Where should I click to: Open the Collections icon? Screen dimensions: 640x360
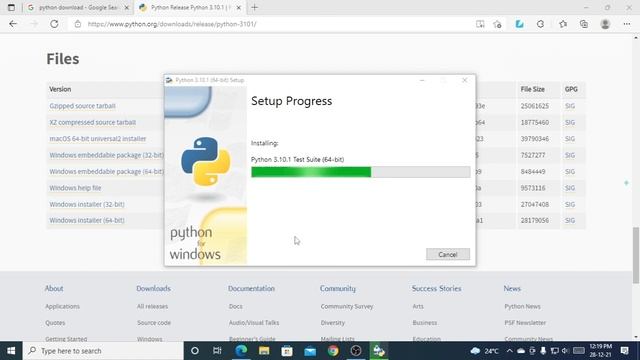point(584,24)
